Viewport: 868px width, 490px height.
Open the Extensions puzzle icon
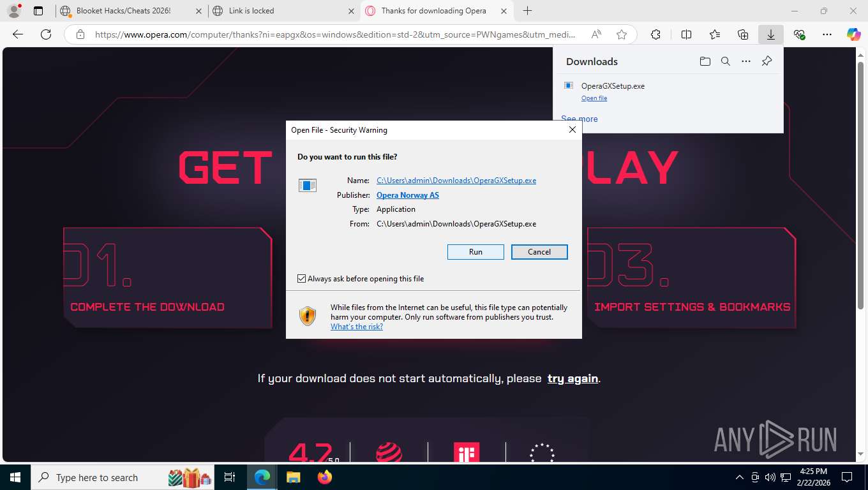click(x=655, y=34)
